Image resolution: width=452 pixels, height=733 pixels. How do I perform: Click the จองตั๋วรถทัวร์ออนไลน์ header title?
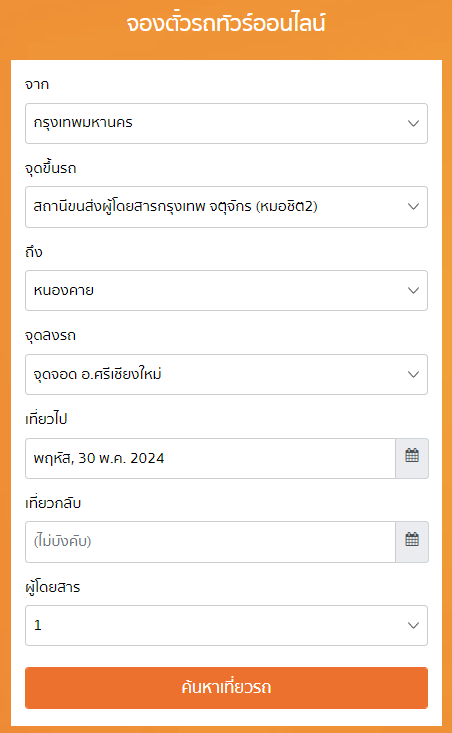[x=226, y=23]
